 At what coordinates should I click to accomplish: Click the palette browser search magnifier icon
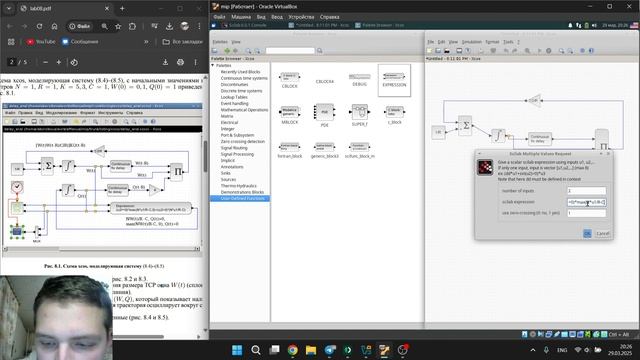click(320, 51)
